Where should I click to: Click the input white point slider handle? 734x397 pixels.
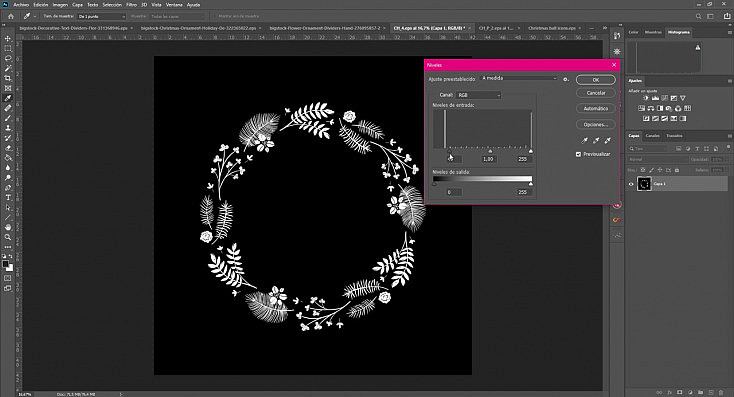530,151
